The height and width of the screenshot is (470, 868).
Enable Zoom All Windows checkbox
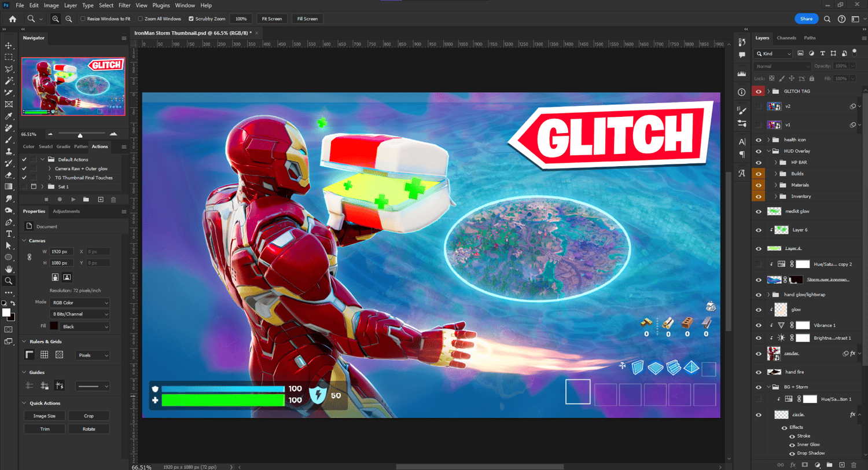(x=141, y=19)
